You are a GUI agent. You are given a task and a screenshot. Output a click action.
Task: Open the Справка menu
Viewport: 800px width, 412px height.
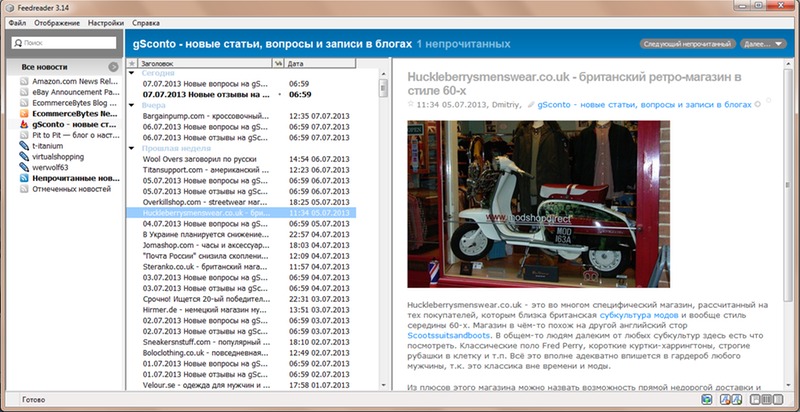pos(146,23)
